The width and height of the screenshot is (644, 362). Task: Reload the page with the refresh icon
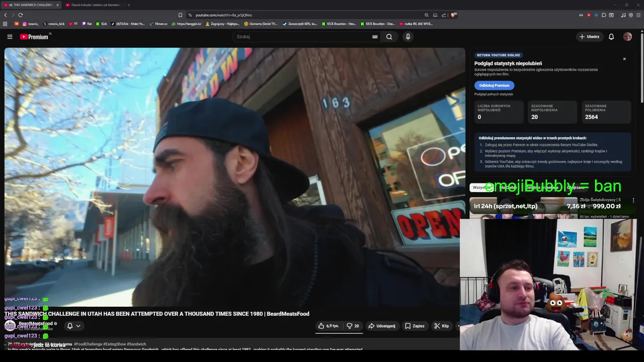[x=21, y=15]
